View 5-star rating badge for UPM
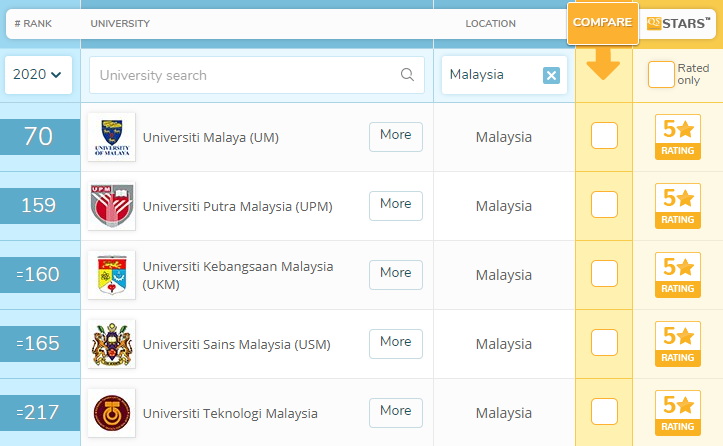This screenshot has width=723, height=446. (677, 206)
